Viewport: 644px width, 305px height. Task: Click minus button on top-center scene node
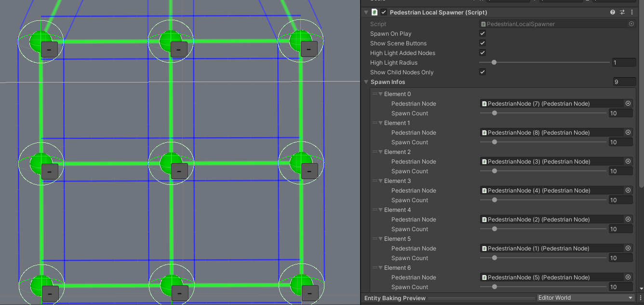coord(179,49)
